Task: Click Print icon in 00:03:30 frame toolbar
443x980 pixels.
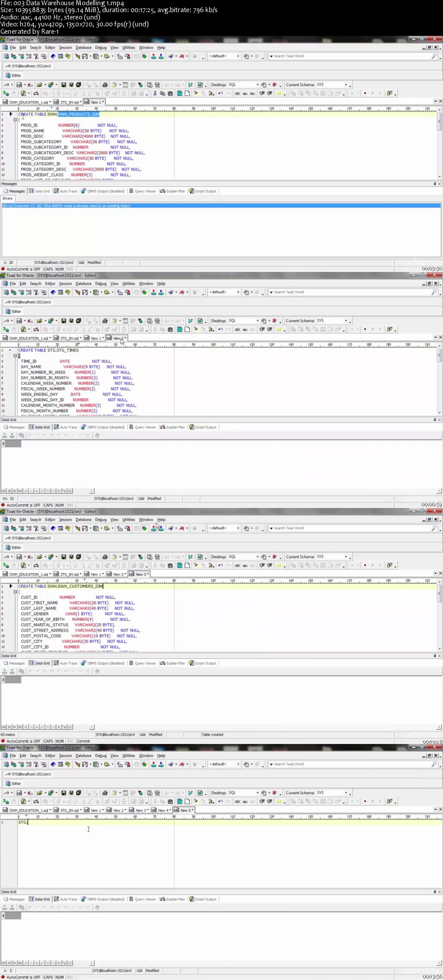Action: pos(105,85)
